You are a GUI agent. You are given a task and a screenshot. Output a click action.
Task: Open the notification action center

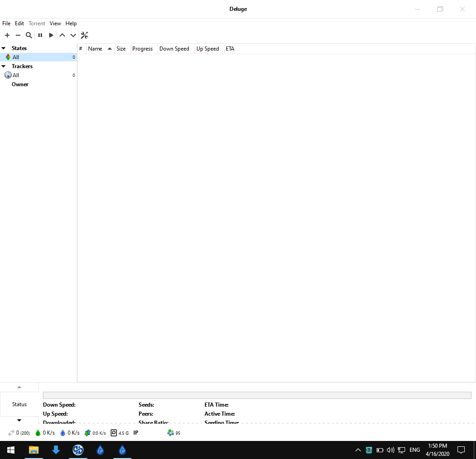[x=461, y=450]
